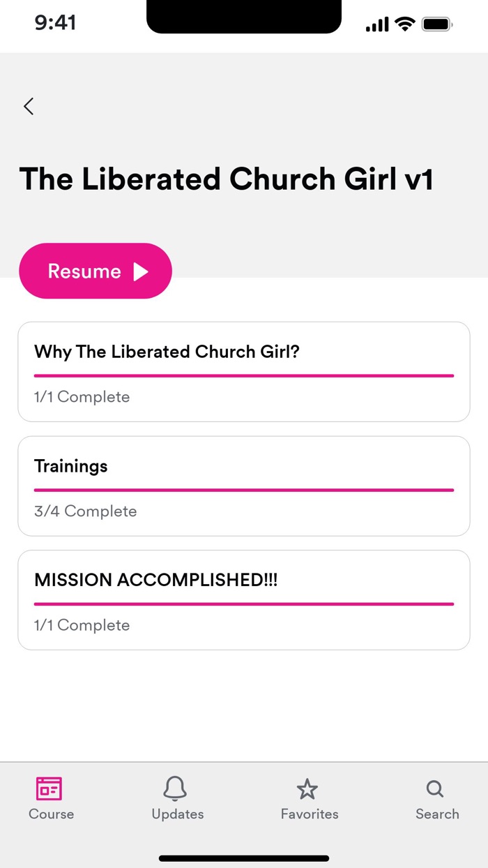Screen dimensions: 488x868
Task: Tap the Wi-Fi status icon
Action: tap(404, 24)
